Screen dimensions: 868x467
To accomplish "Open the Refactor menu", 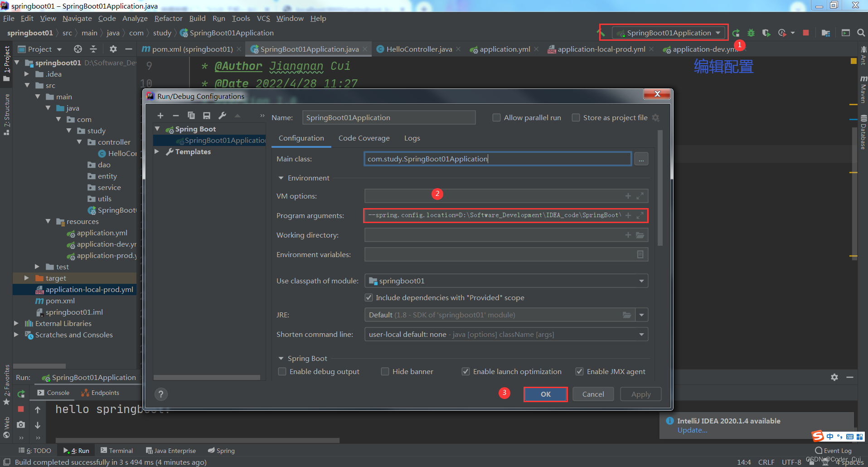I will point(168,19).
